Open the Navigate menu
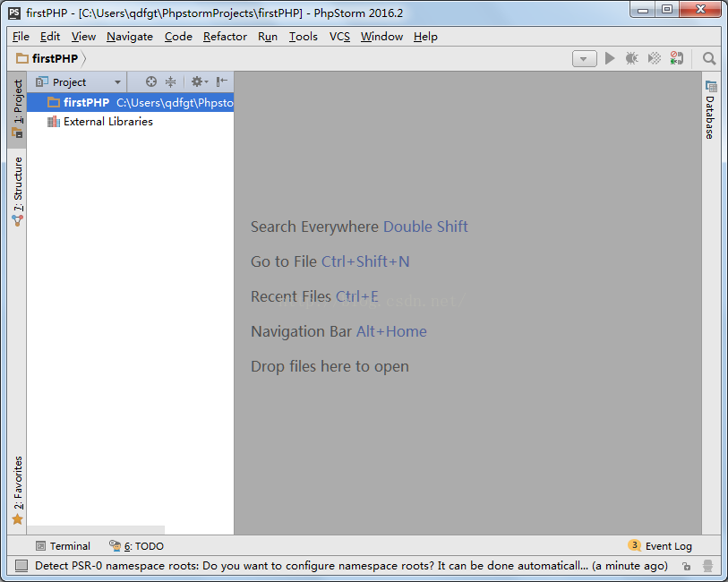The image size is (728, 582). [130, 37]
